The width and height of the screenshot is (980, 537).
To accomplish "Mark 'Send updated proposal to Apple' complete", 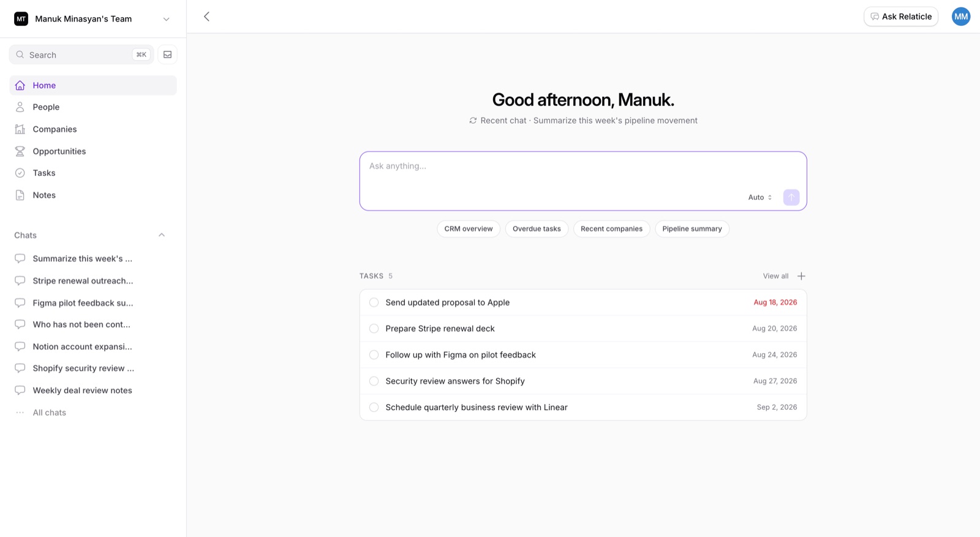I will [x=374, y=302].
